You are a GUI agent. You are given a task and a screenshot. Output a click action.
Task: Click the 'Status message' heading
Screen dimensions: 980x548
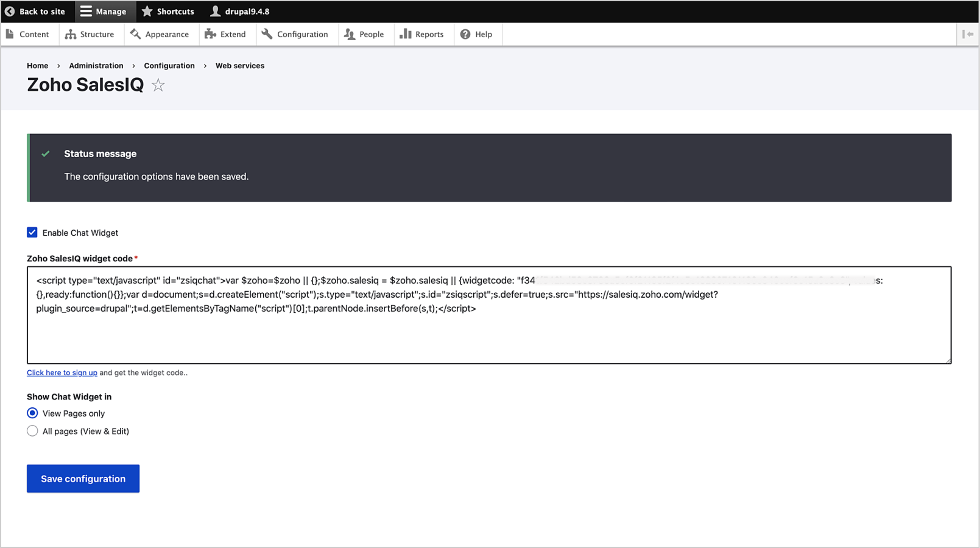click(100, 154)
